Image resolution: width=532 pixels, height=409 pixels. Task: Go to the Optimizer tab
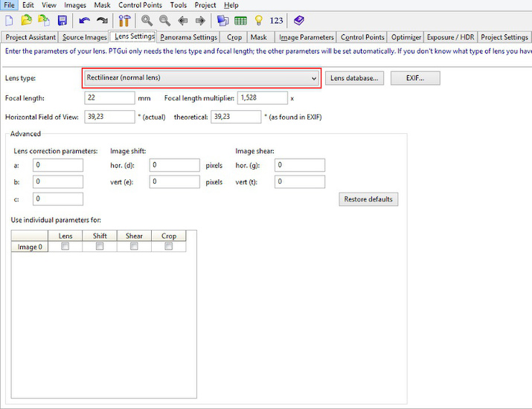[406, 37]
